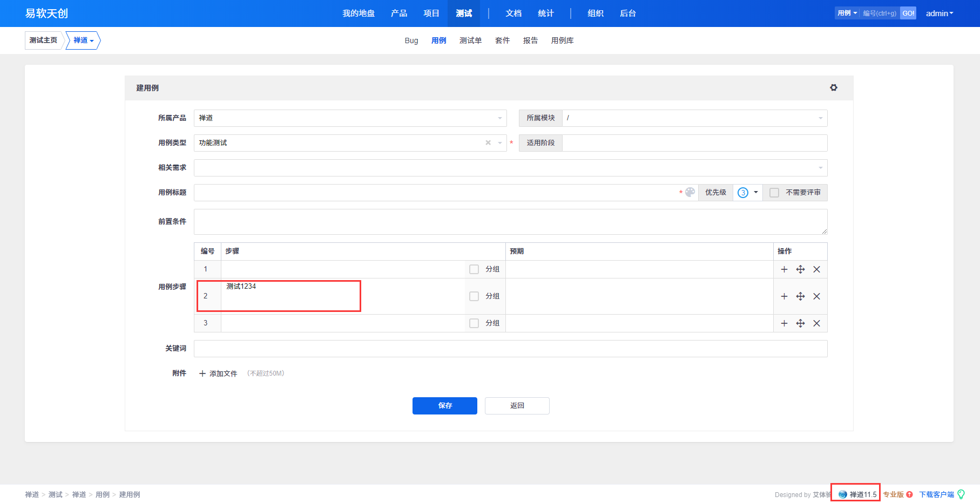
Task: Click the lightbulb icon beside 下载客户端
Action: pyautogui.click(x=961, y=494)
